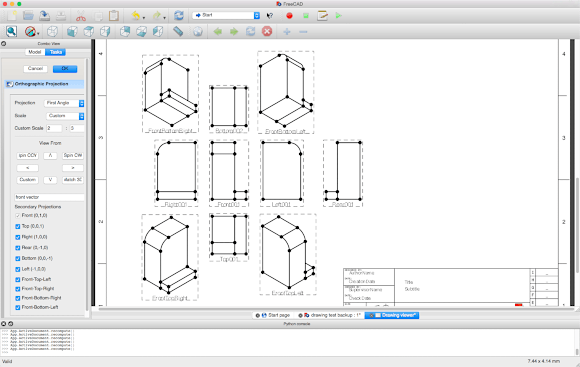
Task: Open the Projection First Angle dropdown
Action: click(64, 103)
